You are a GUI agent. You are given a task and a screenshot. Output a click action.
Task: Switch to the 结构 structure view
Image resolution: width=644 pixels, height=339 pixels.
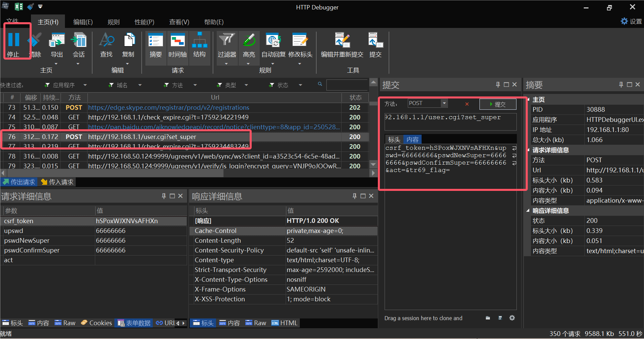coord(200,40)
